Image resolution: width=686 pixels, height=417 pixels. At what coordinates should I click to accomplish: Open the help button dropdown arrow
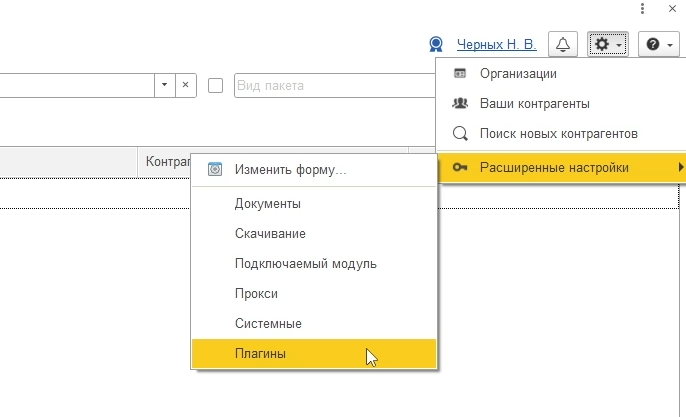click(670, 45)
